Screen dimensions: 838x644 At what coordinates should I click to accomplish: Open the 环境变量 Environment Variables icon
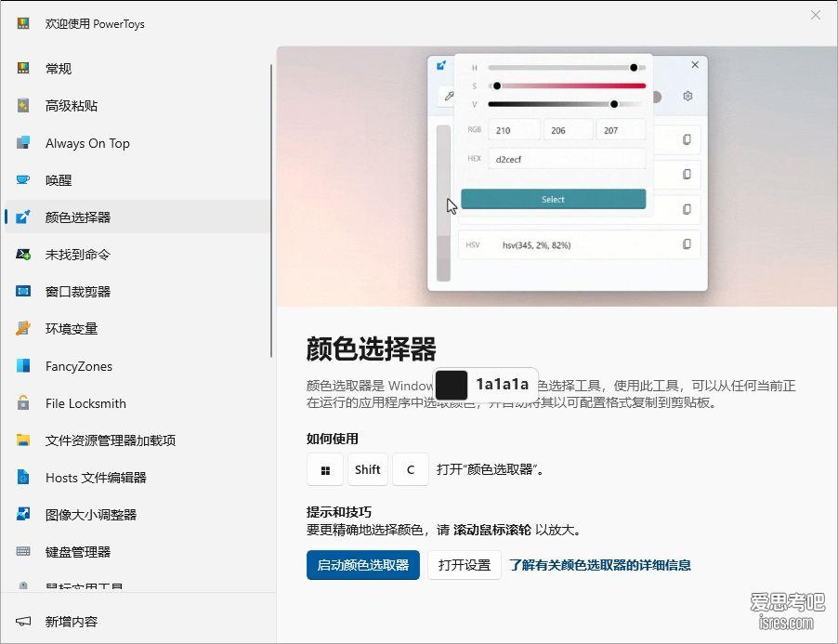[x=23, y=328]
